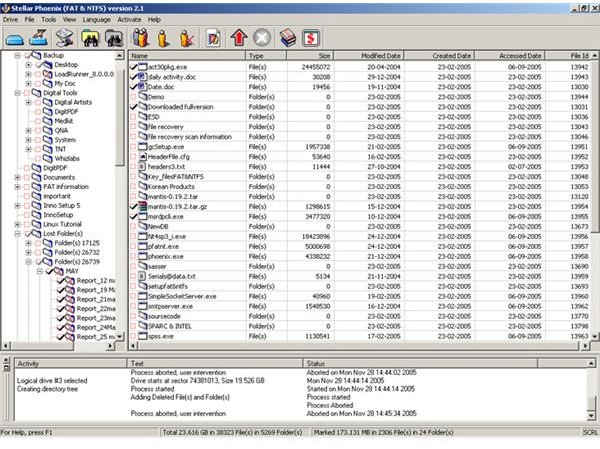Click the document page toolbar icon
Viewport: 600px width, 449px height.
point(213,38)
